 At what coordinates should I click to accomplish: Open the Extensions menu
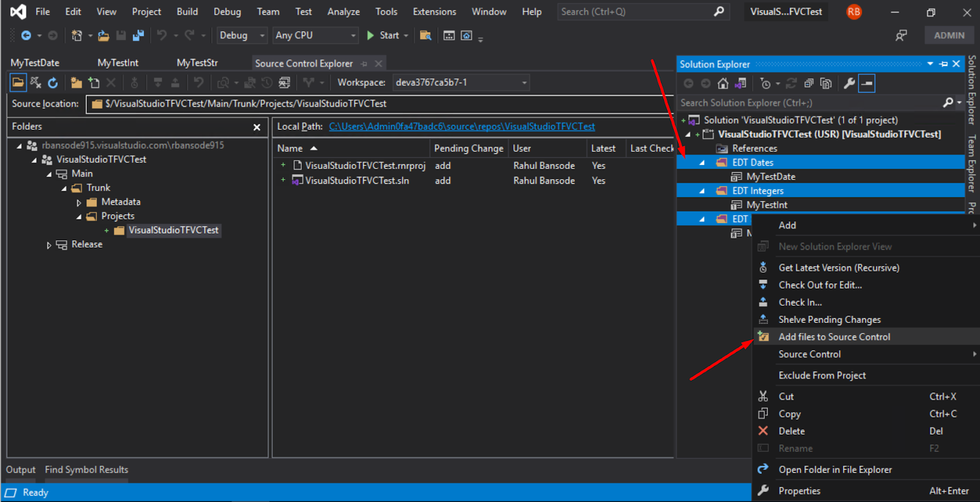coord(434,12)
